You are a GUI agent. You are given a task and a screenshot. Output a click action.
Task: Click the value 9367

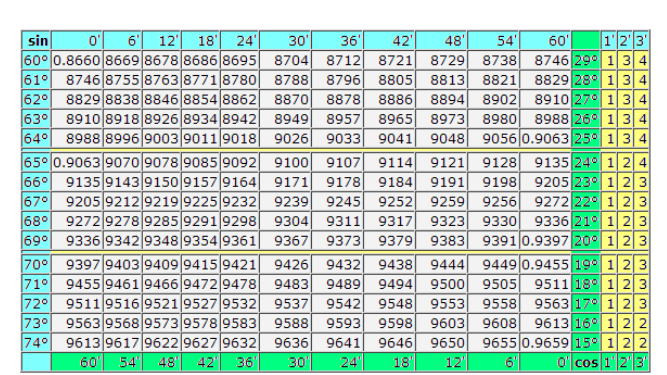click(285, 241)
